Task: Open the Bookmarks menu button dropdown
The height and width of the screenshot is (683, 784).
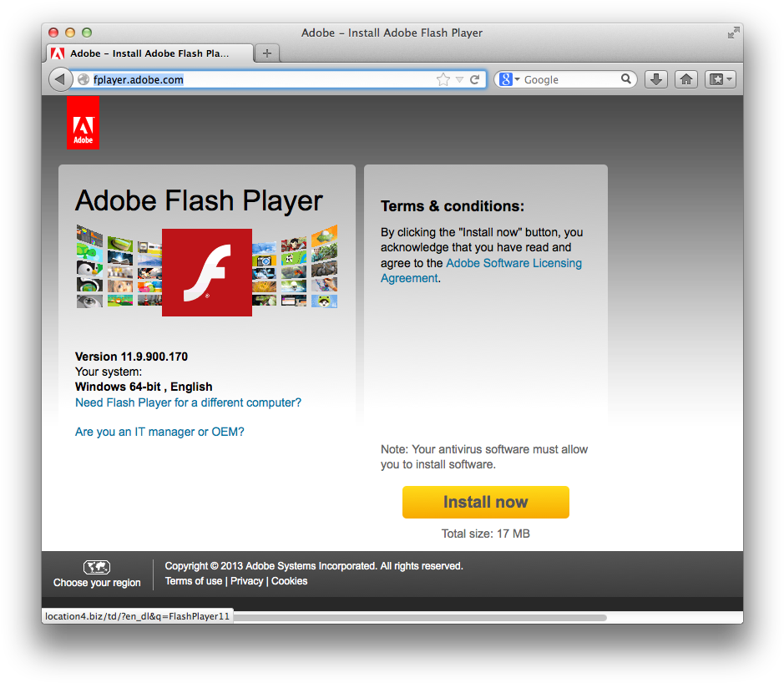Action: [x=720, y=79]
